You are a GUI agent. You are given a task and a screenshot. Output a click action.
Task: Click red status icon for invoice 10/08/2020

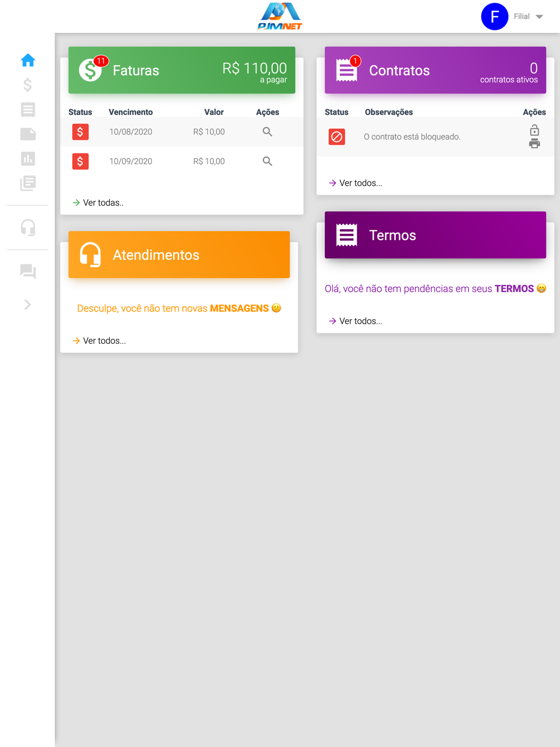tap(80, 132)
